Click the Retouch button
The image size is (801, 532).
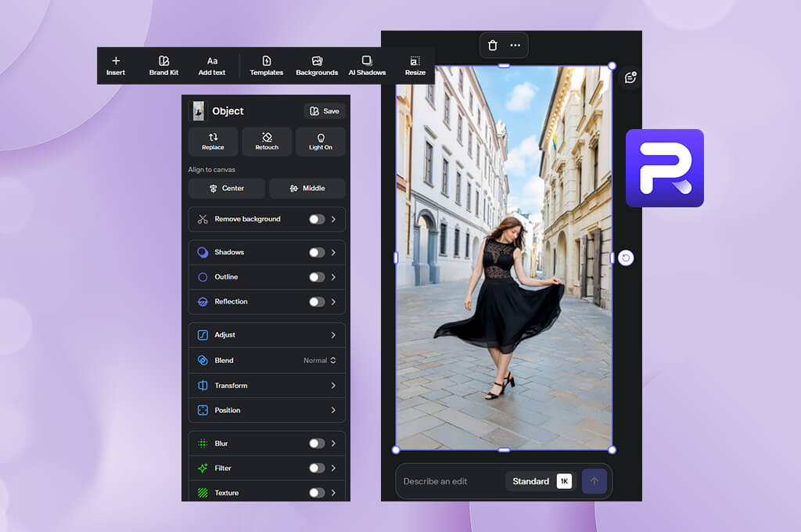point(267,142)
